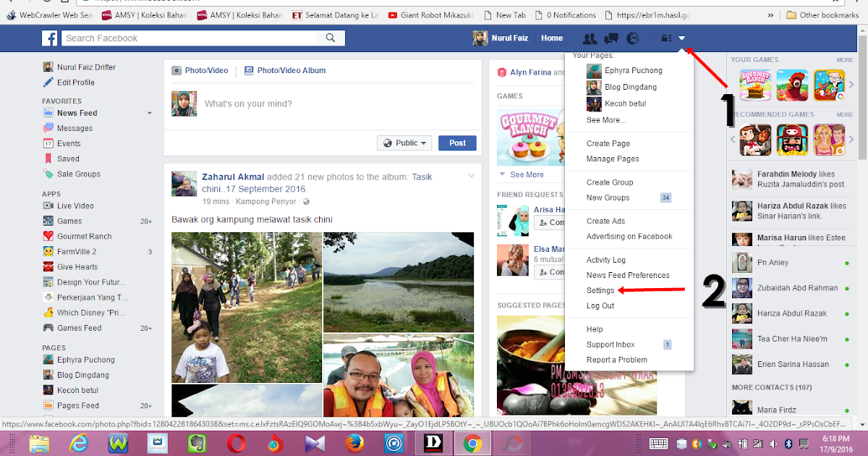
Task: Click the Photo/Video camera option
Action: pos(200,70)
